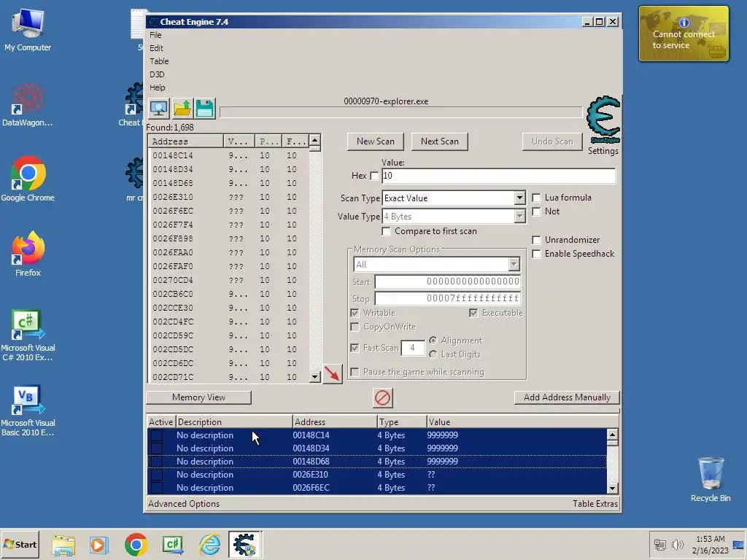The image size is (747, 560).
Task: Open Advanced Options
Action: (184, 504)
